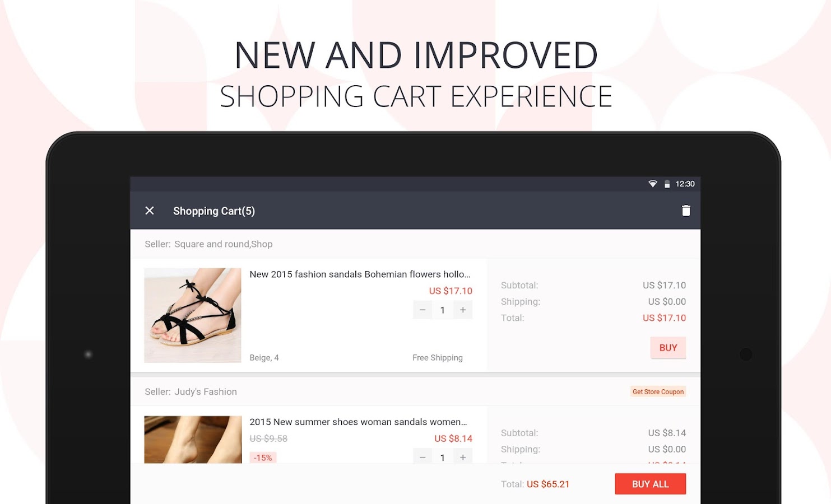
Task: Tap the Wi-Fi status icon
Action: point(653,184)
